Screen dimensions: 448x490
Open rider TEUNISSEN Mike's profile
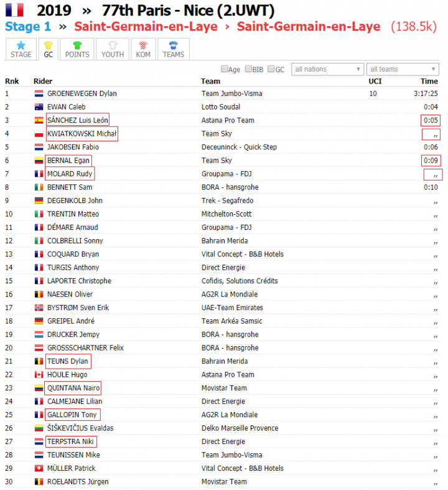(73, 455)
